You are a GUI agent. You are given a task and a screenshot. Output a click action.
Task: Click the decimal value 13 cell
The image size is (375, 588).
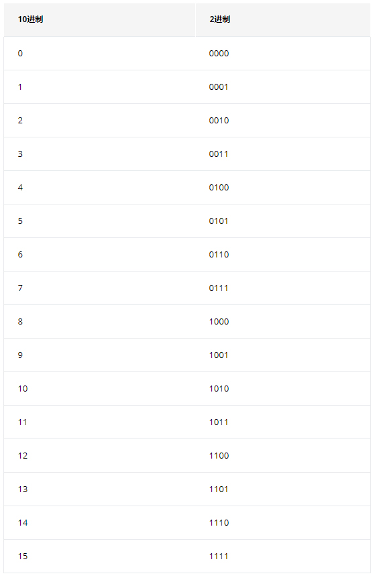(99, 489)
